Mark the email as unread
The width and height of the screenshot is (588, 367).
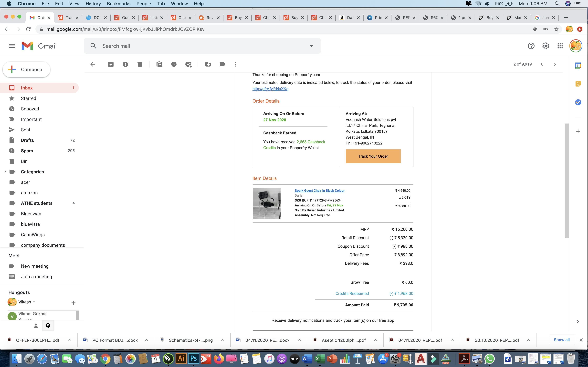pyautogui.click(x=159, y=64)
